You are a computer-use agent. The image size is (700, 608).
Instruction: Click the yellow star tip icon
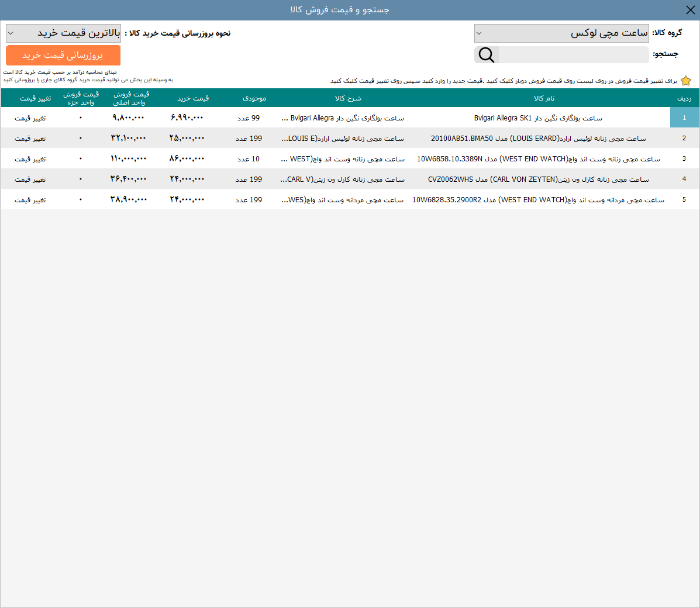pos(686,81)
